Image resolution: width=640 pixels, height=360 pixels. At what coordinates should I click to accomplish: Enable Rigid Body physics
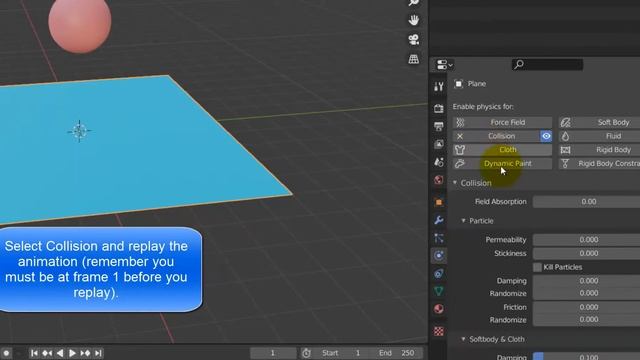pyautogui.click(x=599, y=150)
